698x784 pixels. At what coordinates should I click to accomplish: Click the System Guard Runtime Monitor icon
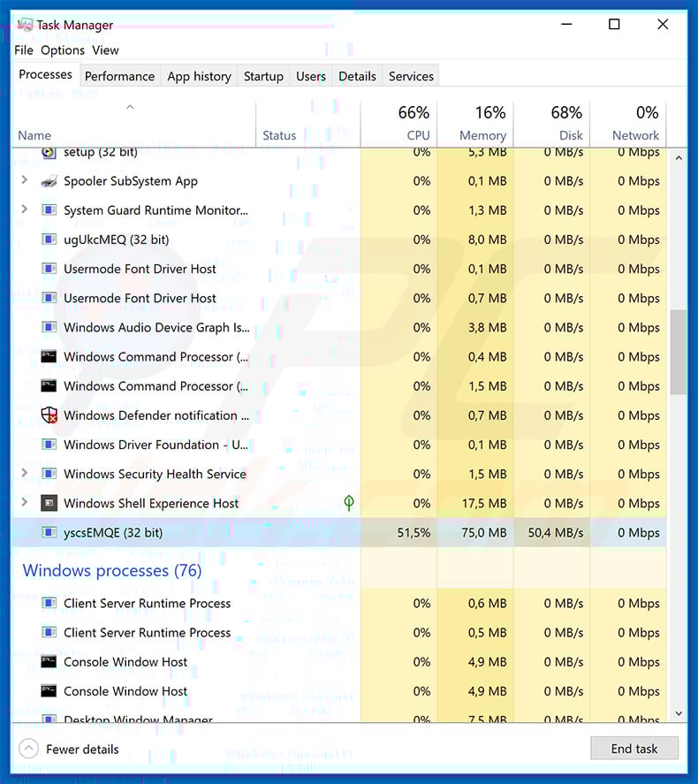click(49, 210)
